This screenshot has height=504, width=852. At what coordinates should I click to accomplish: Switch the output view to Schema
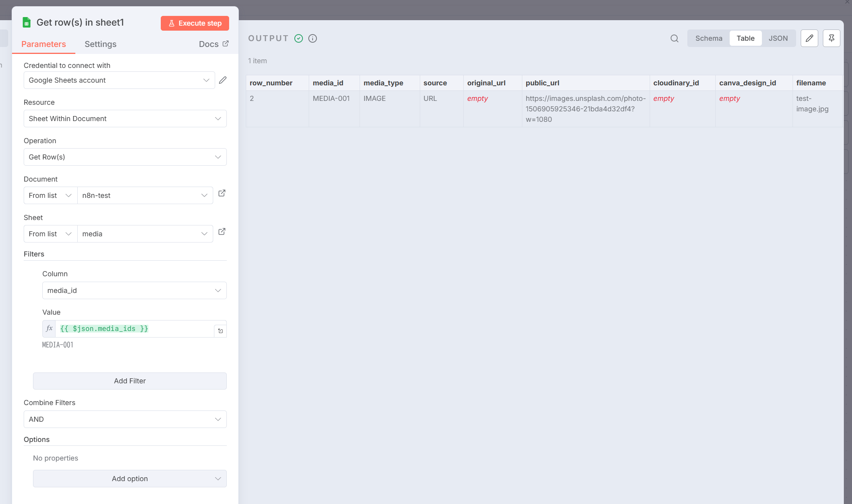coord(709,38)
